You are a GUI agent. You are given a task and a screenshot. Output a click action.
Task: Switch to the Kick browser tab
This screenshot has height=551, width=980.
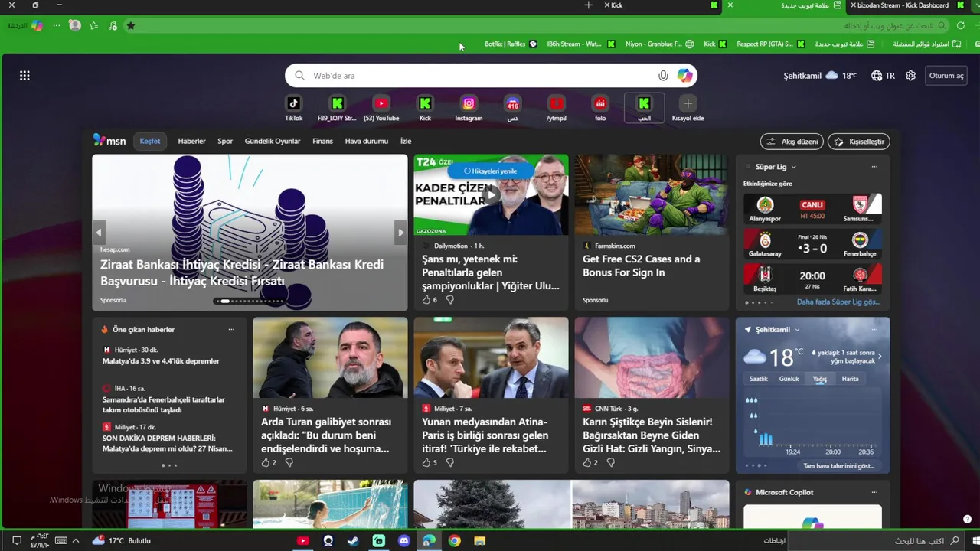coord(662,5)
